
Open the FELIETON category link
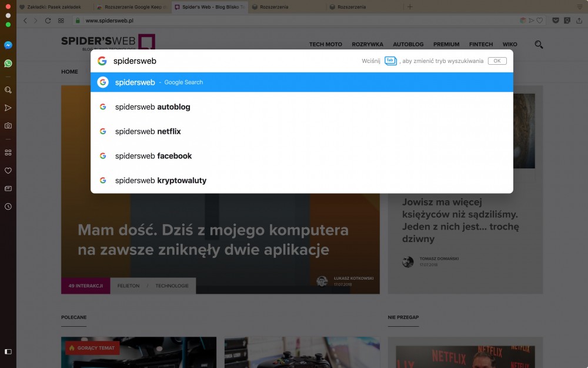pyautogui.click(x=128, y=286)
